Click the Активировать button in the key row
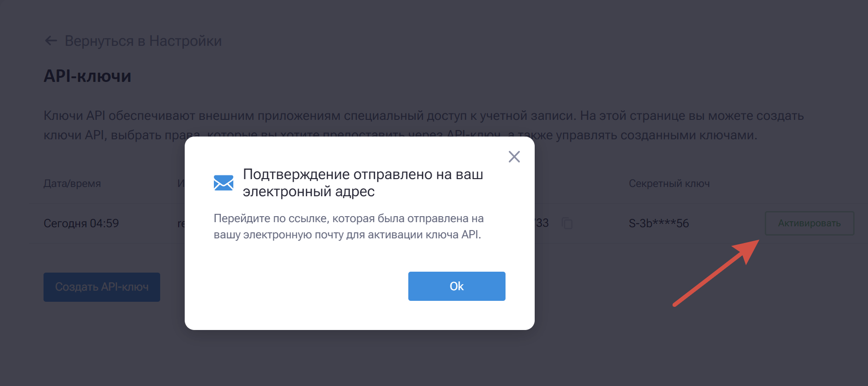868x386 pixels. click(x=809, y=223)
